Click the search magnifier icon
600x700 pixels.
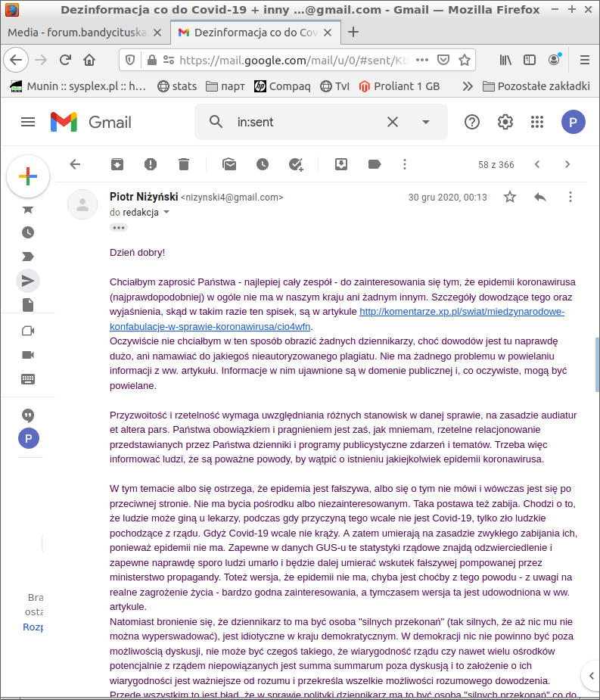216,121
